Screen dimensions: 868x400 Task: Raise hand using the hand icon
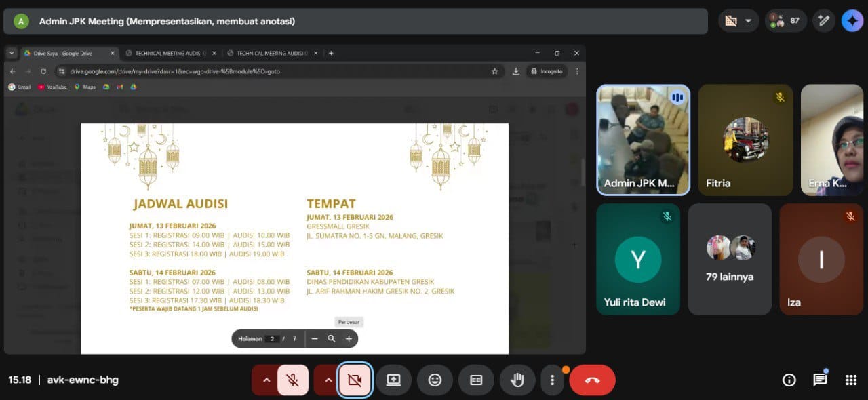pos(517,380)
